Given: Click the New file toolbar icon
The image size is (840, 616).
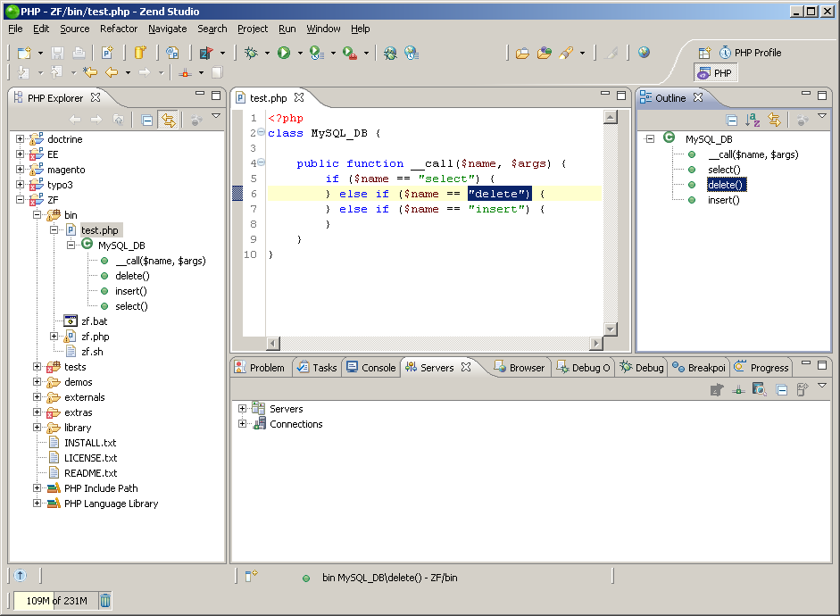Looking at the screenshot, I should [24, 53].
